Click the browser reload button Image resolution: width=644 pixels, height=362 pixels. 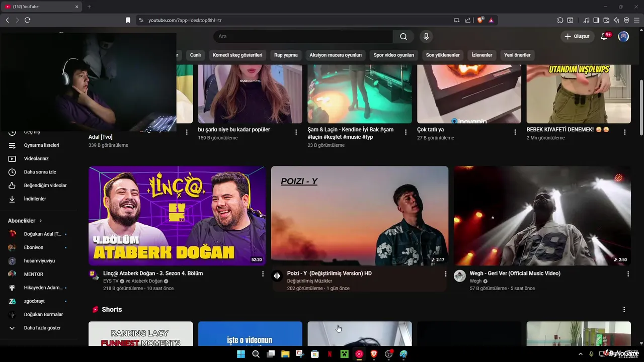coord(27,20)
